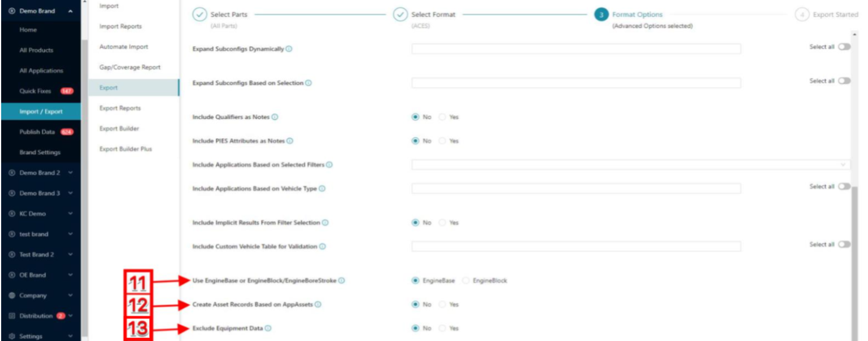Expand the Demo Brand 2 section
Image resolution: width=868 pixels, height=341 pixels.
(x=71, y=173)
